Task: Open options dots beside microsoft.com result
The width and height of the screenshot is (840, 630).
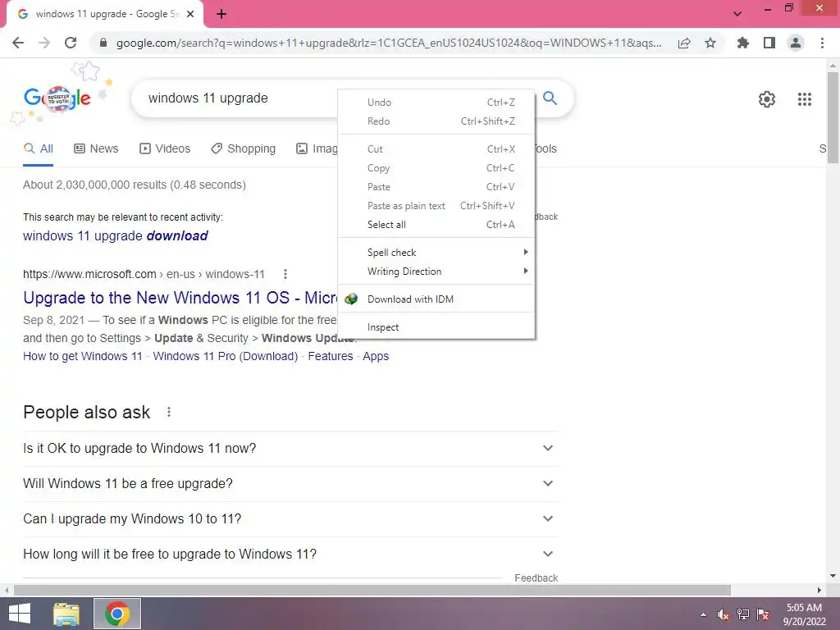Action: (x=285, y=274)
